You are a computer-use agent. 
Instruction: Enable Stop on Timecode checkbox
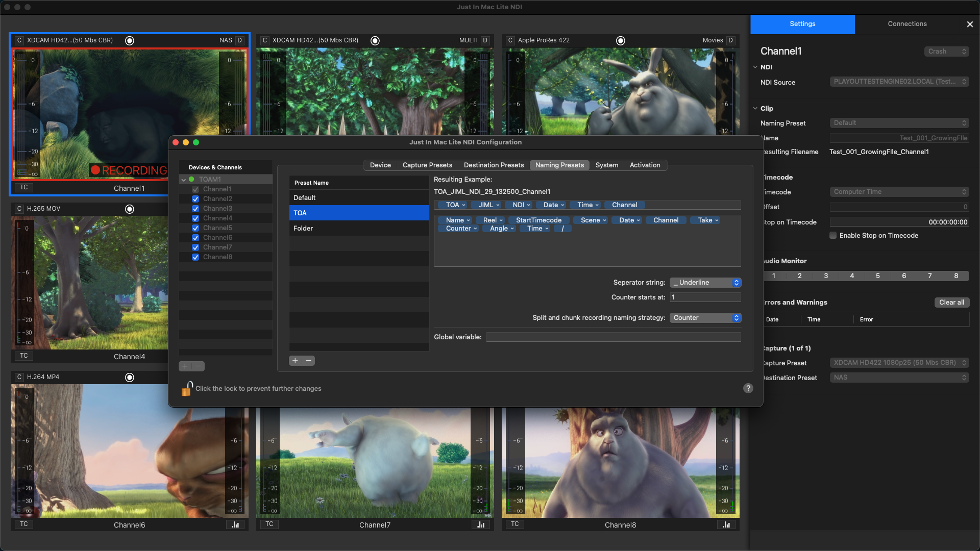(833, 236)
